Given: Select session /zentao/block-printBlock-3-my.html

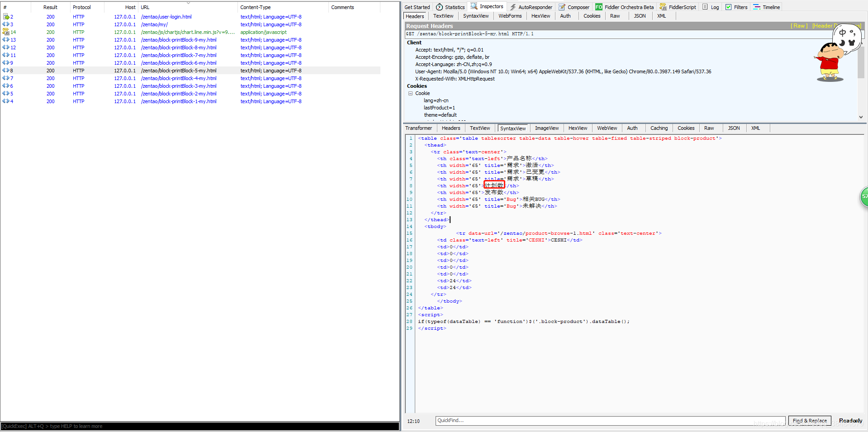Looking at the screenshot, I should click(x=190, y=86).
